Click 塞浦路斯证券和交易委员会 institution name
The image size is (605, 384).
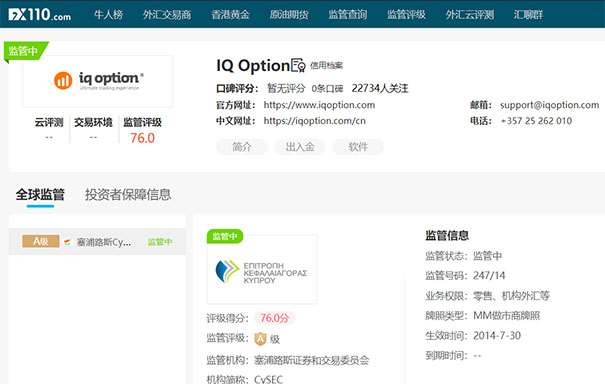coord(311,360)
